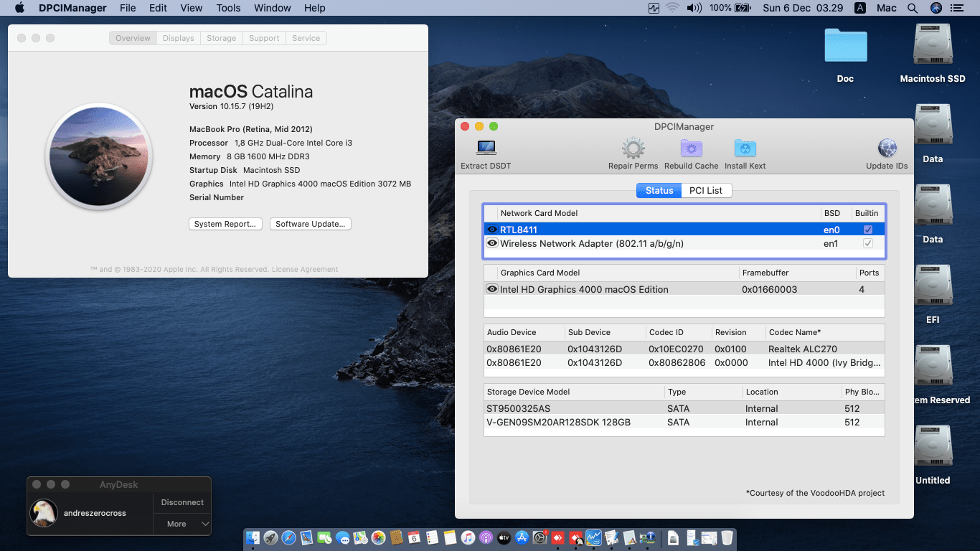The height and width of the screenshot is (551, 980).
Task: Launch Music from the Dock
Action: [x=468, y=537]
